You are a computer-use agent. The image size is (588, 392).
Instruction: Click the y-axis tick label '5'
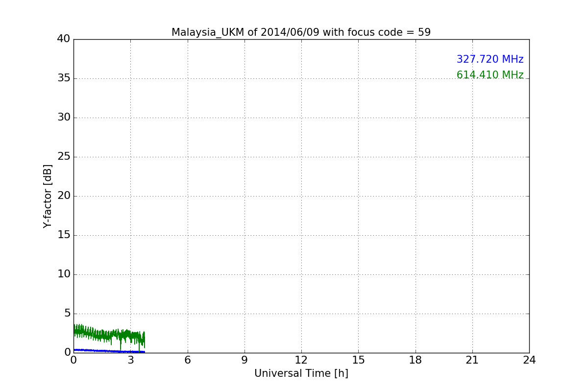(x=67, y=313)
